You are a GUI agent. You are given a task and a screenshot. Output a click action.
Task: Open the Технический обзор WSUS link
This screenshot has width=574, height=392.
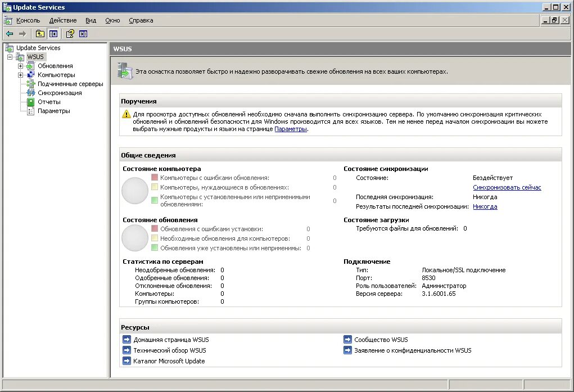(x=169, y=350)
